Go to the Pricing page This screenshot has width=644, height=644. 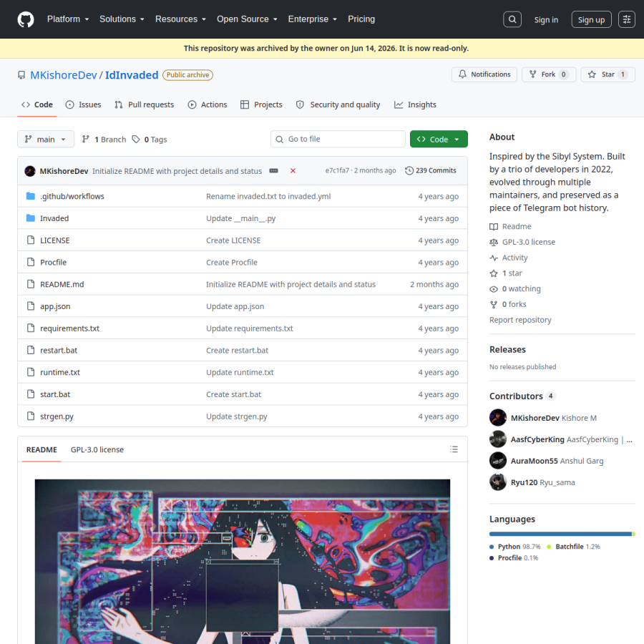tap(361, 19)
